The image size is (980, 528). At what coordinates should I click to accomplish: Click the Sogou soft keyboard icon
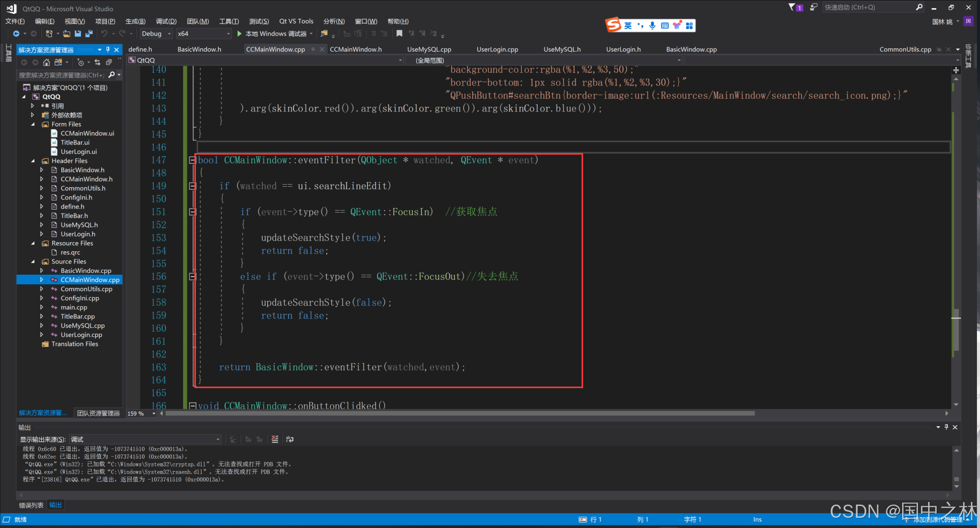tap(665, 25)
